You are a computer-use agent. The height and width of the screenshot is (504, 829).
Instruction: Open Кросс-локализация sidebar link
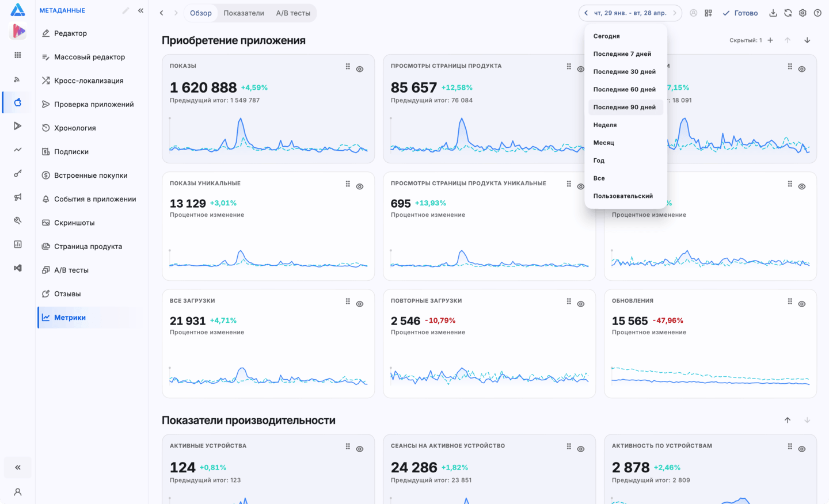click(x=89, y=81)
